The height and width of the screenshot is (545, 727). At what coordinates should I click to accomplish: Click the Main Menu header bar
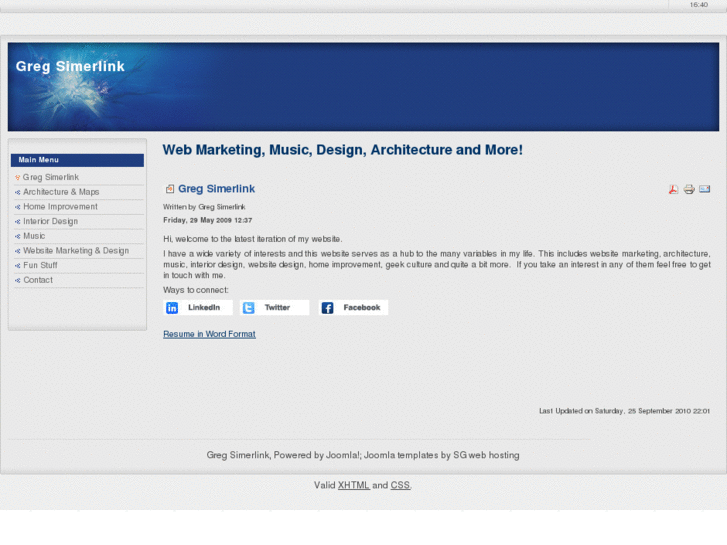click(77, 160)
